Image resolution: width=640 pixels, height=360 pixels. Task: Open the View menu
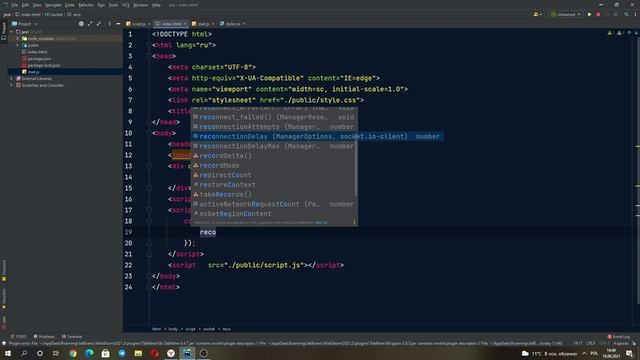[x=37, y=5]
